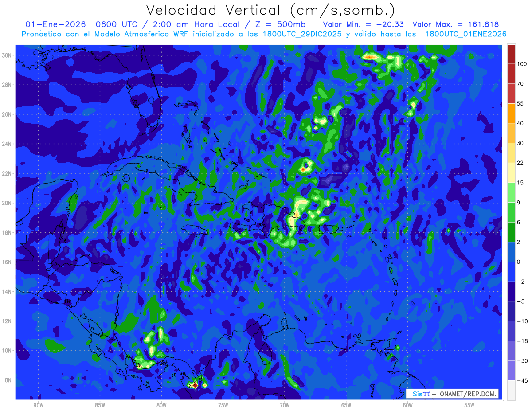This screenshot has width=532, height=411.
Task: Click the '18N' latitude label
Action: [8, 232]
